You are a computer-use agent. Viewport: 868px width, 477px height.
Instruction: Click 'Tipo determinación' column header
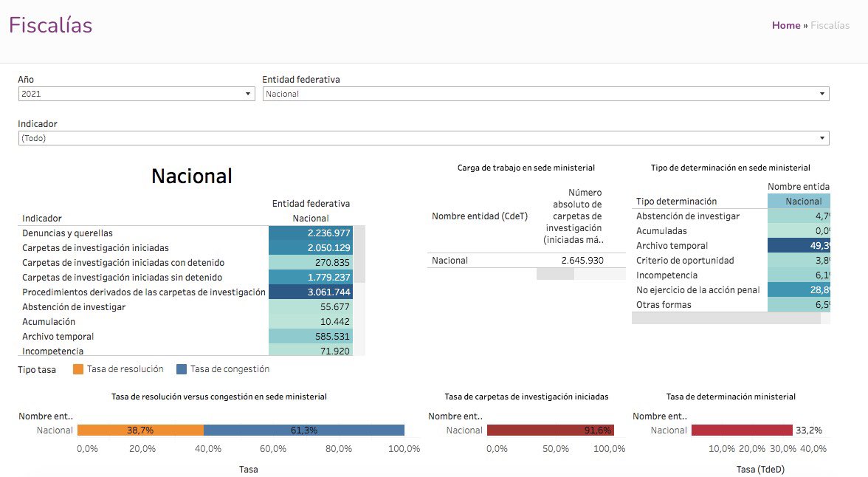pyautogui.click(x=676, y=201)
